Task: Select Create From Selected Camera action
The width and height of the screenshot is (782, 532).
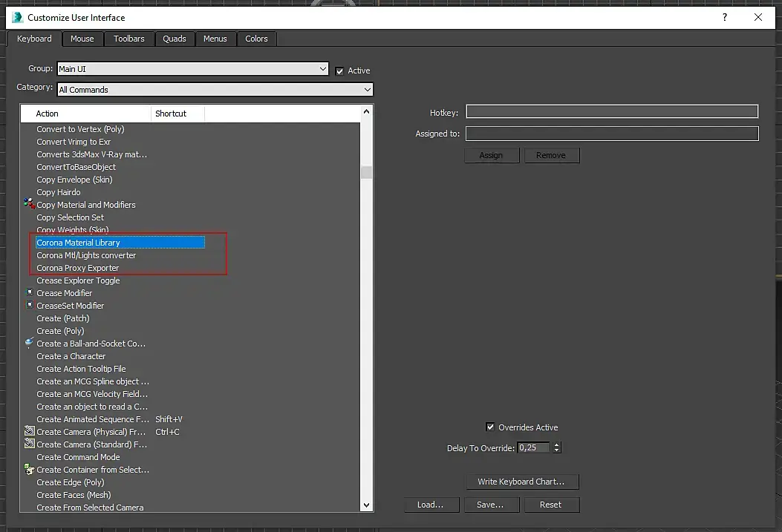Action: point(91,507)
